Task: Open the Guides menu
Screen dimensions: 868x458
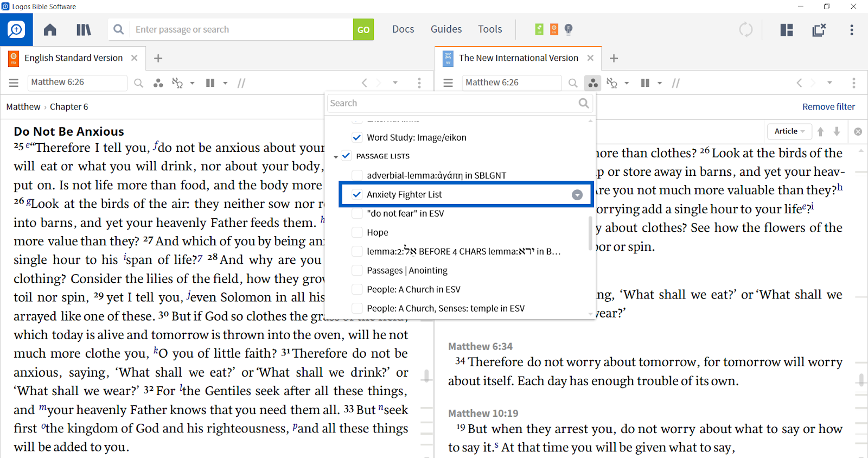Action: point(446,29)
